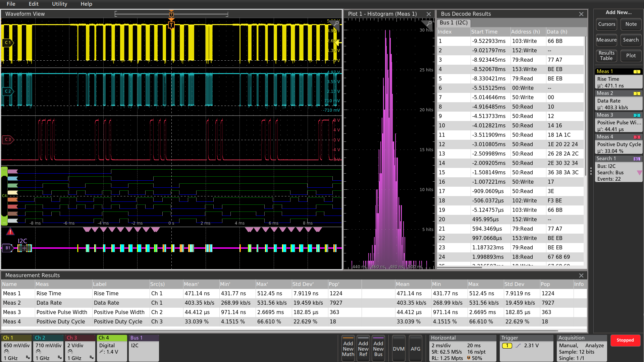The width and height of the screenshot is (644, 362).
Task: Toggle the DVM button
Action: point(398,349)
